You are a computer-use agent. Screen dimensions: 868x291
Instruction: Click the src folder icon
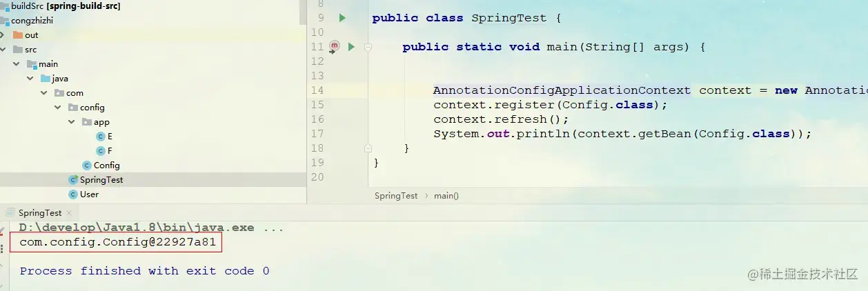[18, 50]
